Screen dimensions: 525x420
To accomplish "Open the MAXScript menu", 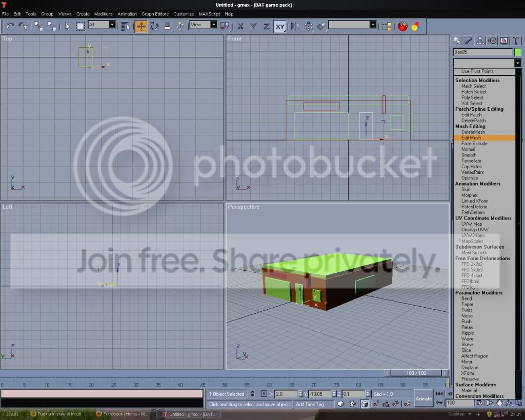I will click(x=209, y=14).
